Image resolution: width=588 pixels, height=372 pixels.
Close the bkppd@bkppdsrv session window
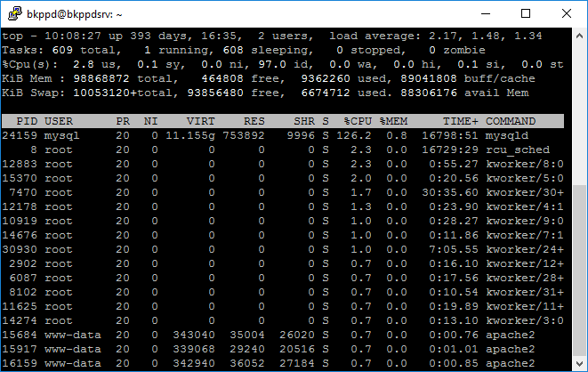pyautogui.click(x=567, y=13)
